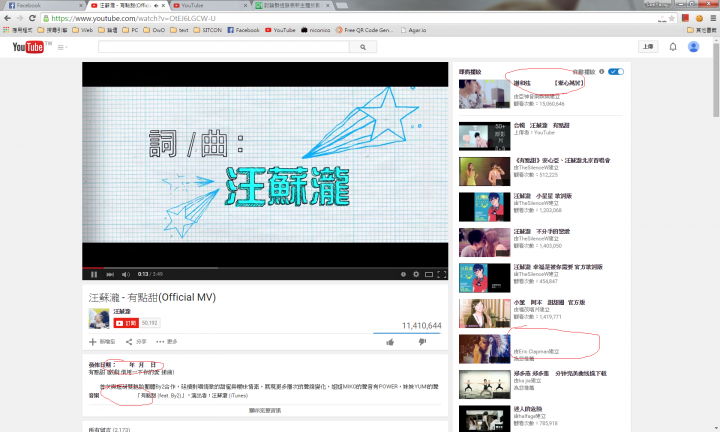The height and width of the screenshot is (432, 720).
Task: Open the PC bookmarks folder
Action: point(130,30)
